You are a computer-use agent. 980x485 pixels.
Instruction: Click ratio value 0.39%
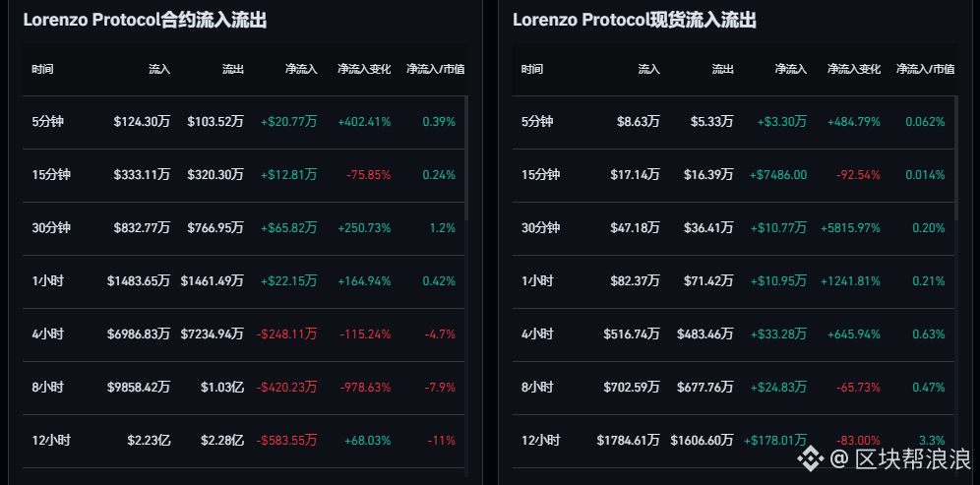coord(440,122)
